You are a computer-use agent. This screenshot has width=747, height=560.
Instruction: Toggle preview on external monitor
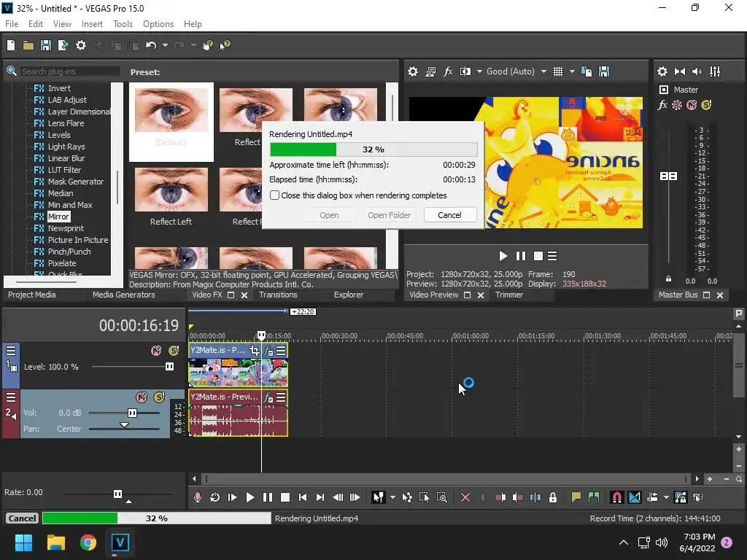click(430, 71)
